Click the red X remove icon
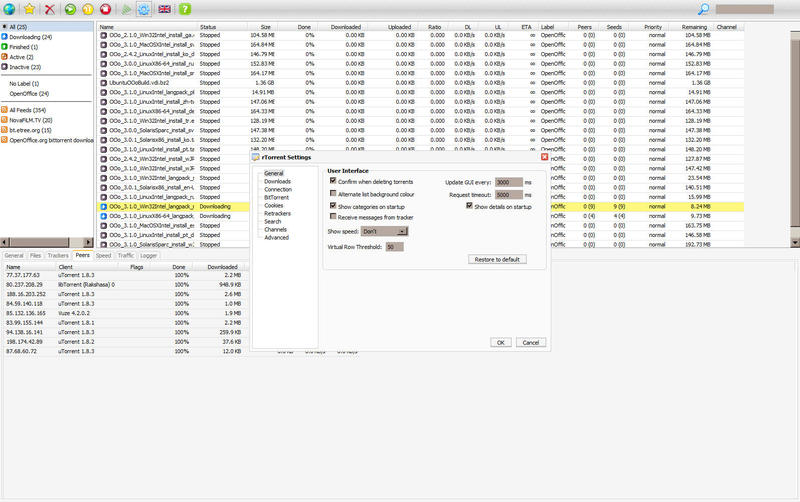This screenshot has height=502, width=800. [49, 9]
